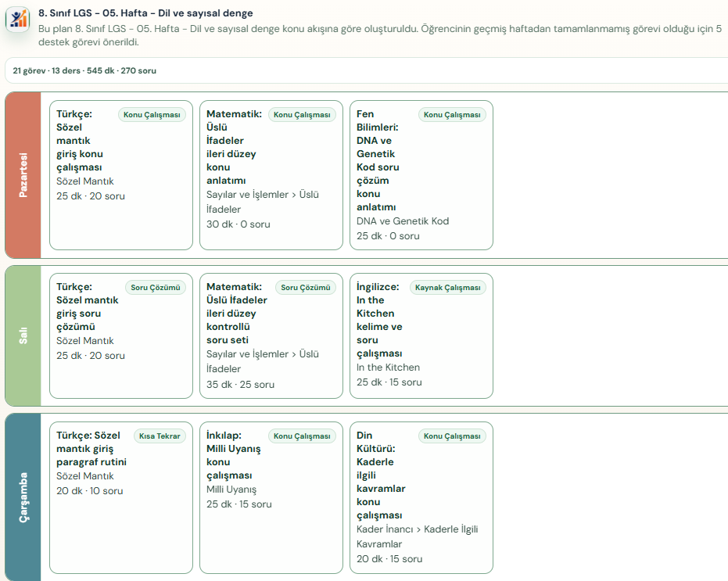Click the 21 görev summary bar
This screenshot has width=728, height=581.
pyautogui.click(x=366, y=70)
